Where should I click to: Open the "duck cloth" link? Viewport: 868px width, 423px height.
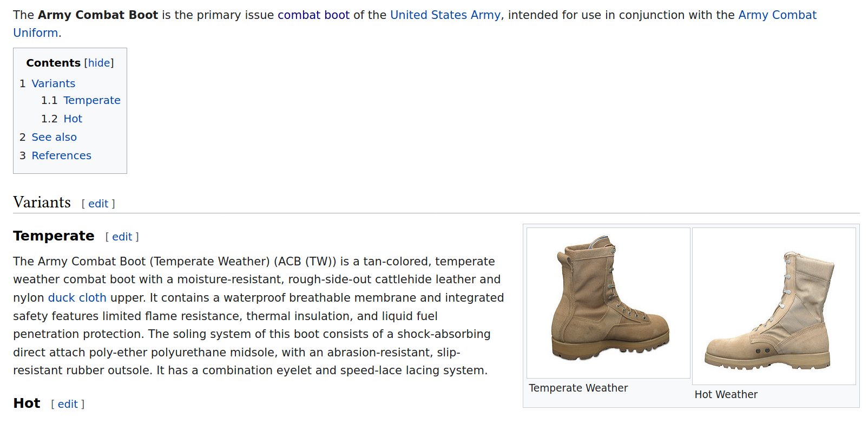pos(77,297)
